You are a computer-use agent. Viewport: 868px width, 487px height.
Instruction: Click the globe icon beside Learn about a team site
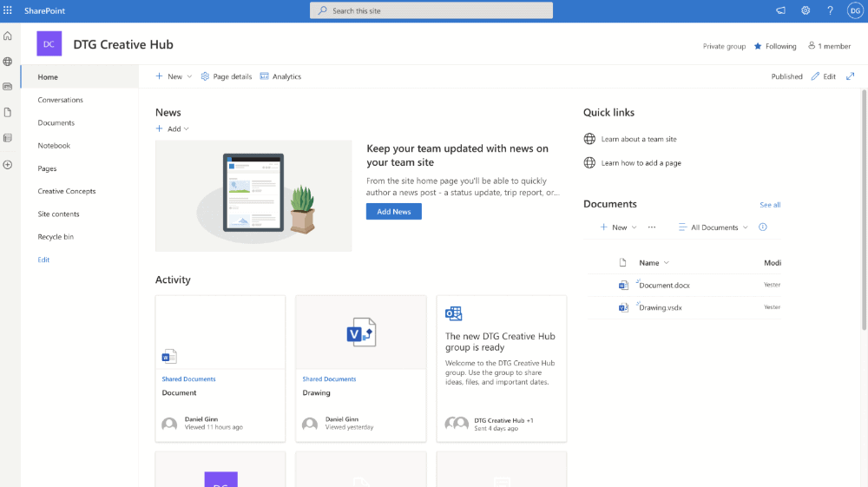click(589, 139)
